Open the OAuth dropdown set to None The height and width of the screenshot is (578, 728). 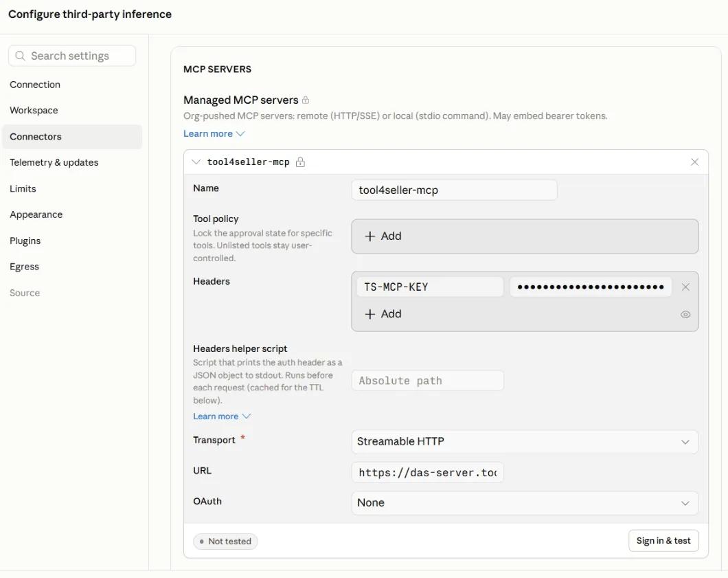click(525, 502)
